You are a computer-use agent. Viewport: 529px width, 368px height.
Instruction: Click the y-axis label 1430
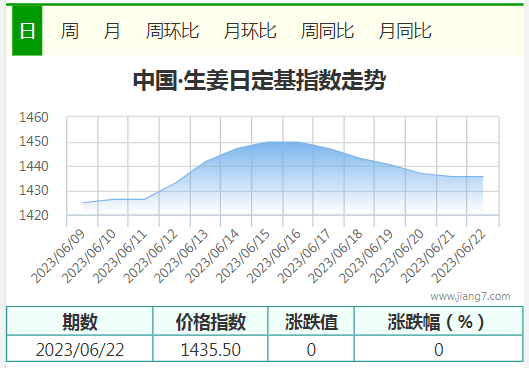(x=34, y=191)
